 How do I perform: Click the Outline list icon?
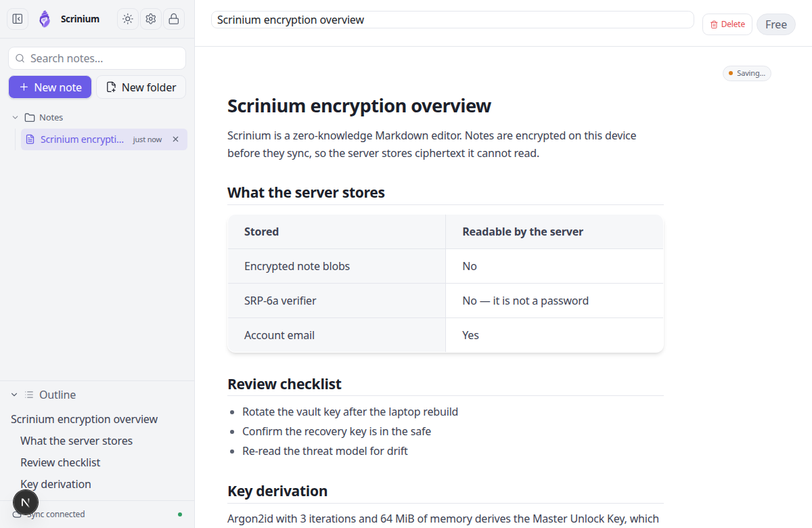29,395
